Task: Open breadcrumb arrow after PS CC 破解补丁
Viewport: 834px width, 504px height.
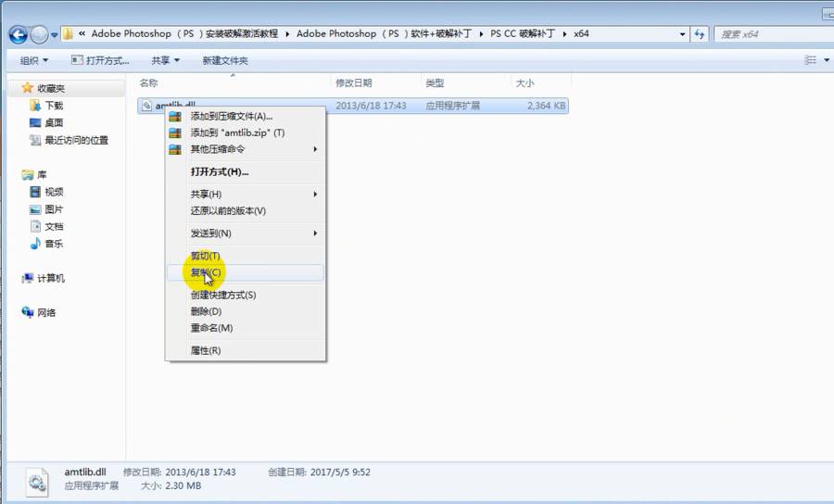Action: [x=564, y=34]
